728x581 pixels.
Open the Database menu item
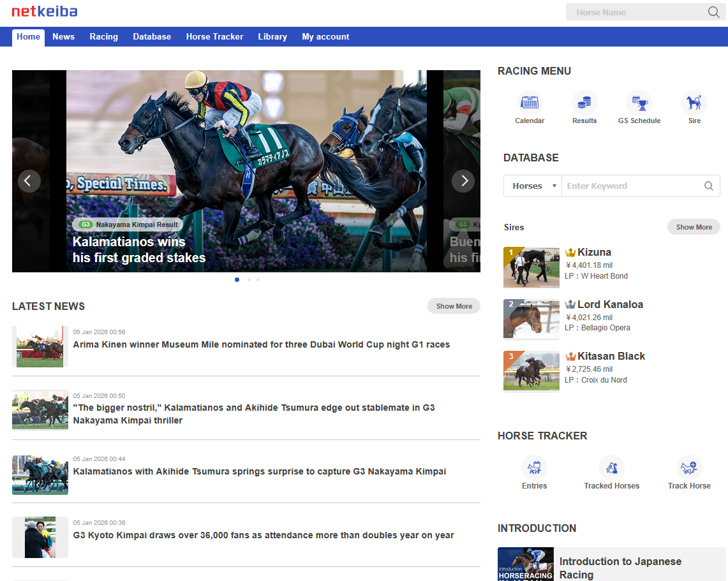[x=152, y=37]
